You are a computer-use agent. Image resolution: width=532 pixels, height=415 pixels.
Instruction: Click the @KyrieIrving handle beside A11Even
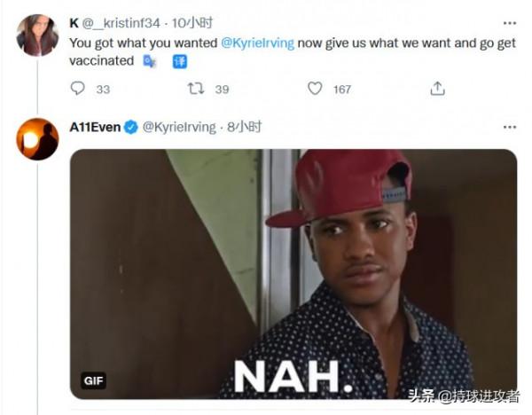click(x=179, y=127)
